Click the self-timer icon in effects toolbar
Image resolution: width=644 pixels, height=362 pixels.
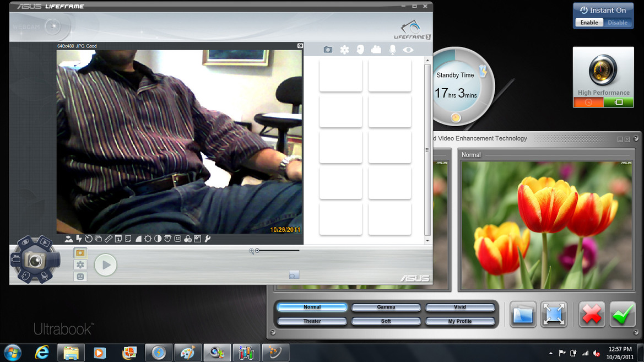tap(89, 239)
